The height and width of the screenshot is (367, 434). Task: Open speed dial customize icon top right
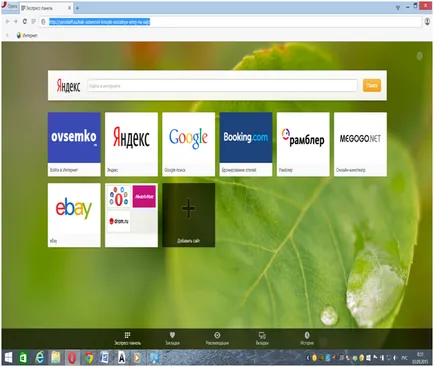pos(420,56)
